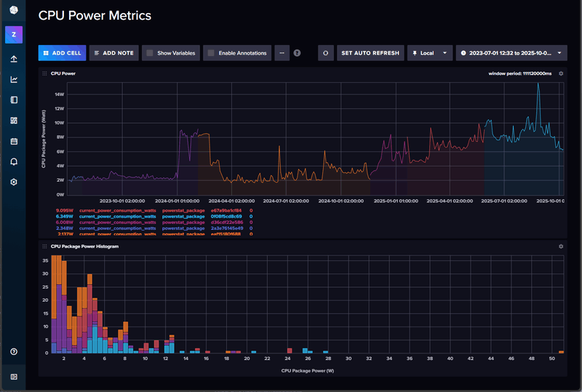Click the ADD CELL button
582x392 pixels.
(63, 53)
